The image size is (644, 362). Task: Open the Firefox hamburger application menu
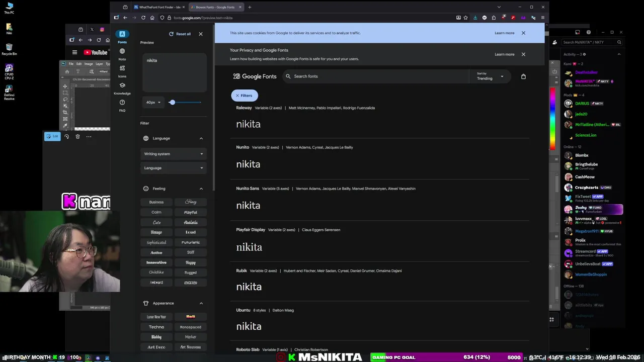[542, 18]
